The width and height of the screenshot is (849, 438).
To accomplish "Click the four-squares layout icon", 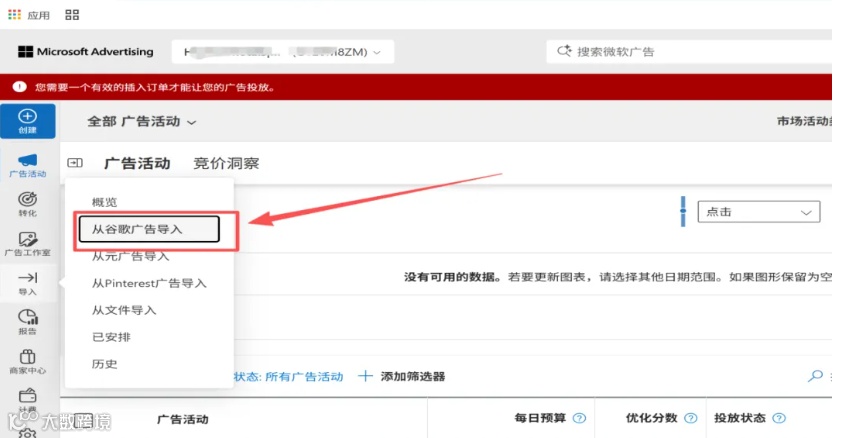I will click(72, 15).
